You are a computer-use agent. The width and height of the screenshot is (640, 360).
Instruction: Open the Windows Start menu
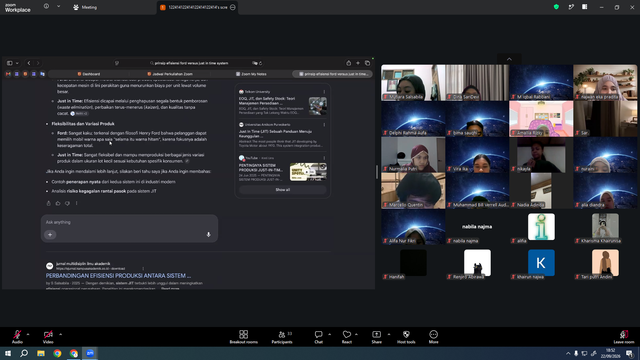[8, 353]
